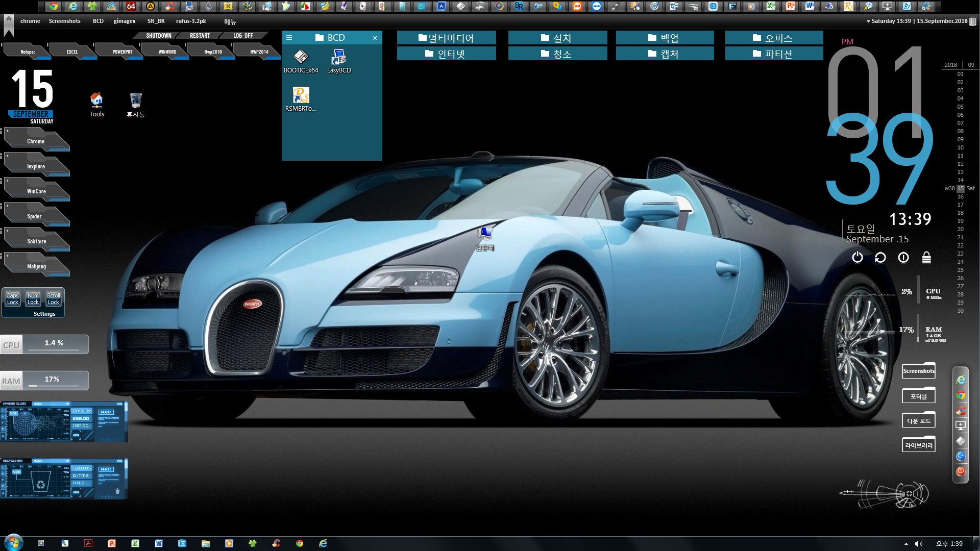Open TeamViewer icon in the top dock
The height and width of the screenshot is (551, 980).
coord(597,7)
